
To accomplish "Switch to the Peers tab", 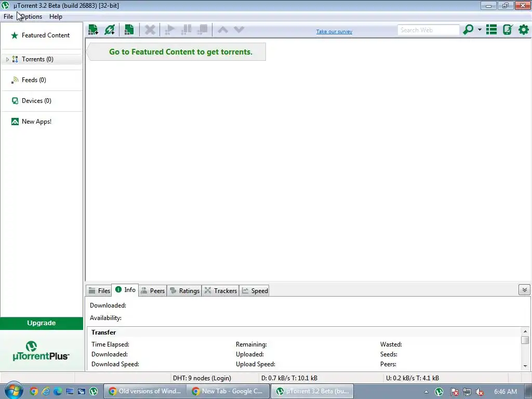I will point(153,291).
